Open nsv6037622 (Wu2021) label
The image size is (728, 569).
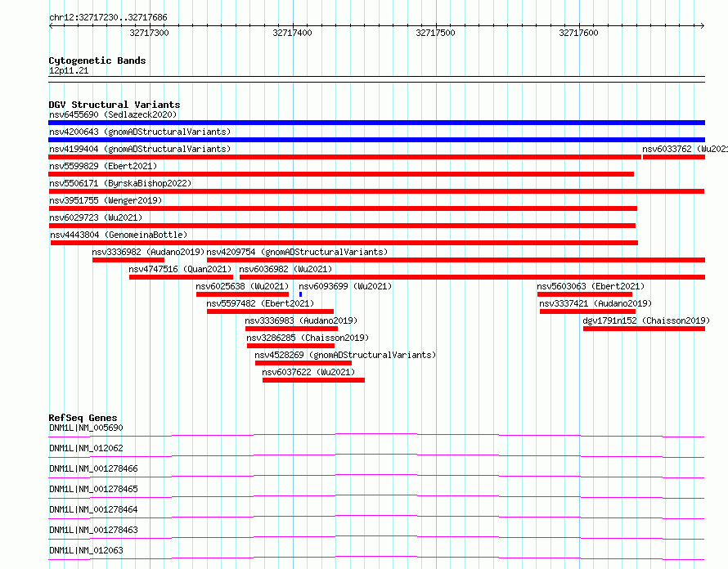point(308,372)
